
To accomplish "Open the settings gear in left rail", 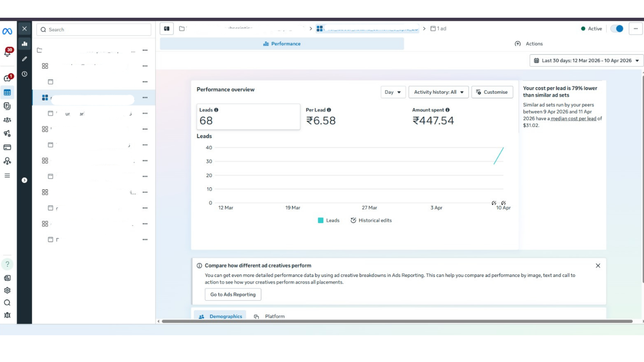I will click(x=7, y=290).
